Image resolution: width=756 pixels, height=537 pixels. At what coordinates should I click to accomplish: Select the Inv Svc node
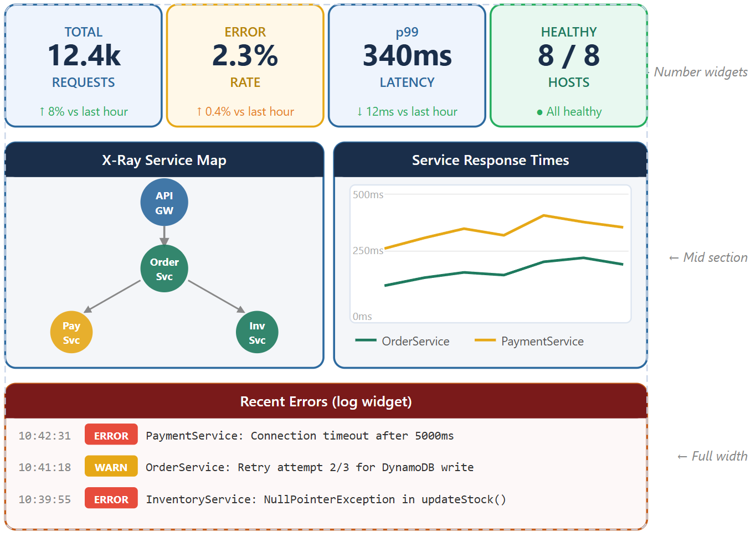[x=257, y=332]
